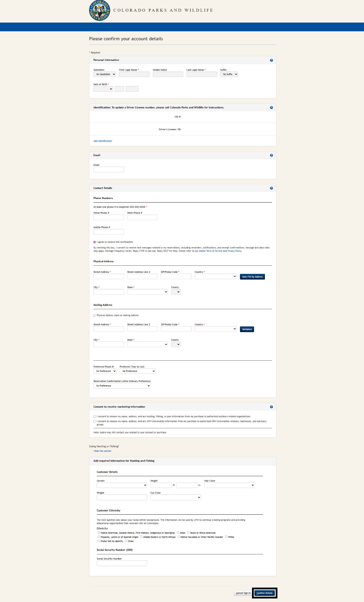
Task: Open the Preferred Time to Call dropdown
Action: coord(137,371)
